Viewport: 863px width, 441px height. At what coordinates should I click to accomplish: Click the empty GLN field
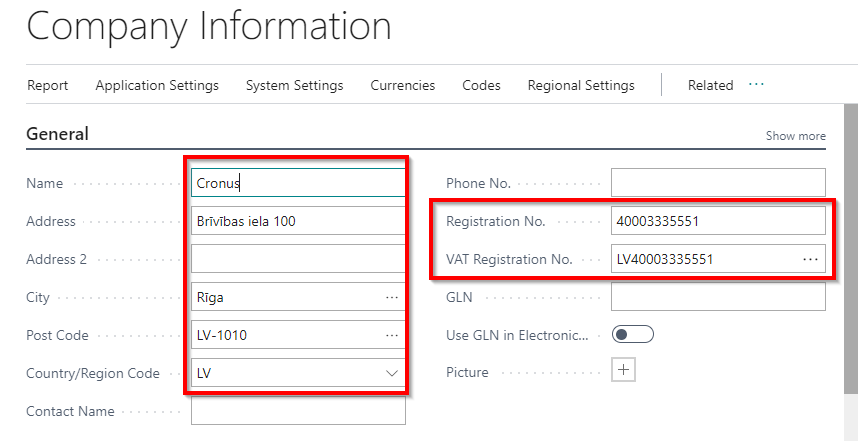point(718,297)
